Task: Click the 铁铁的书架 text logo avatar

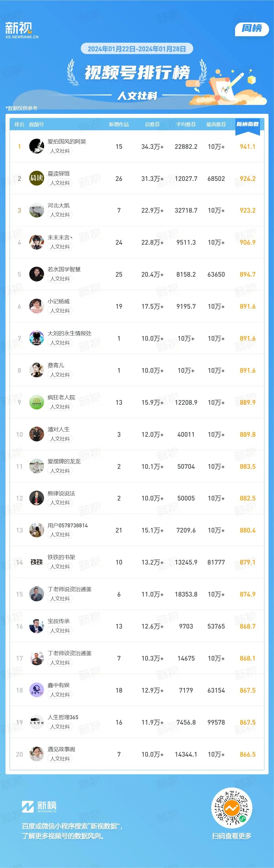Action: coord(36,562)
